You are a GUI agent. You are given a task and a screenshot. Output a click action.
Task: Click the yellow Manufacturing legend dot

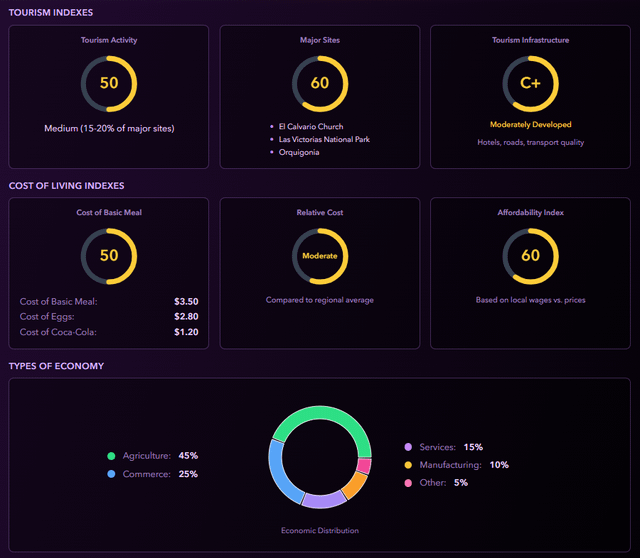[408, 465]
